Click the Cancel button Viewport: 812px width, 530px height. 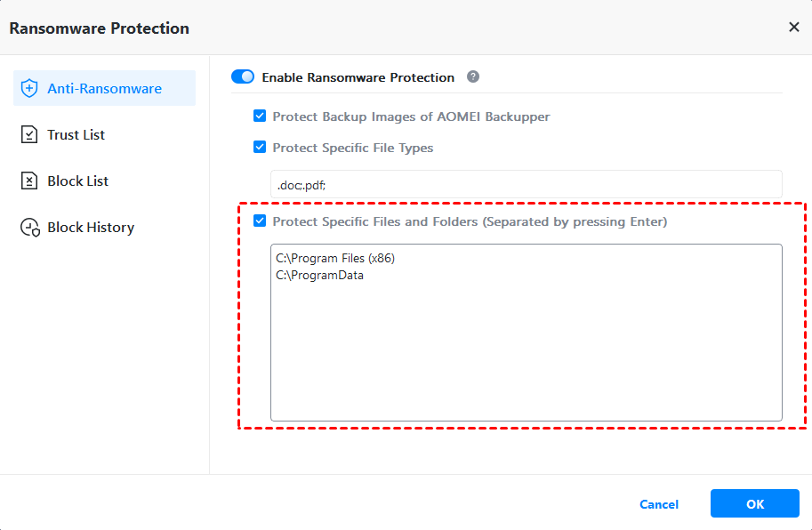(659, 504)
